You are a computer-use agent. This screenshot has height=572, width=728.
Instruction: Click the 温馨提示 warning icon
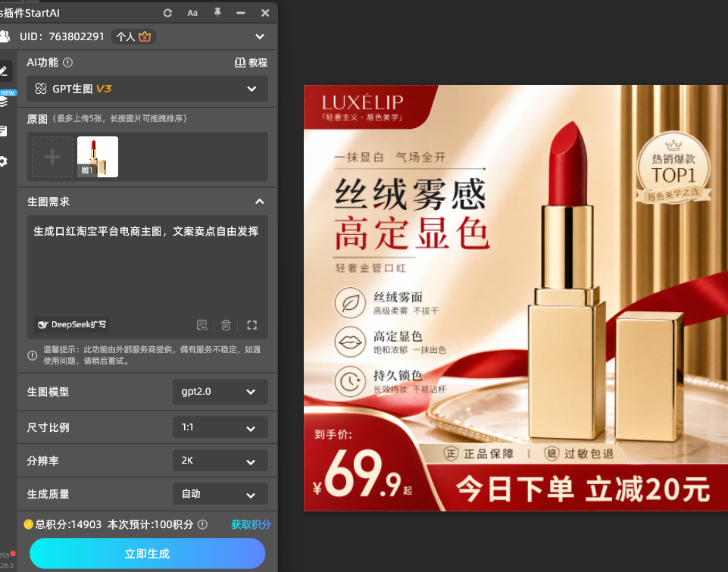[x=33, y=355]
